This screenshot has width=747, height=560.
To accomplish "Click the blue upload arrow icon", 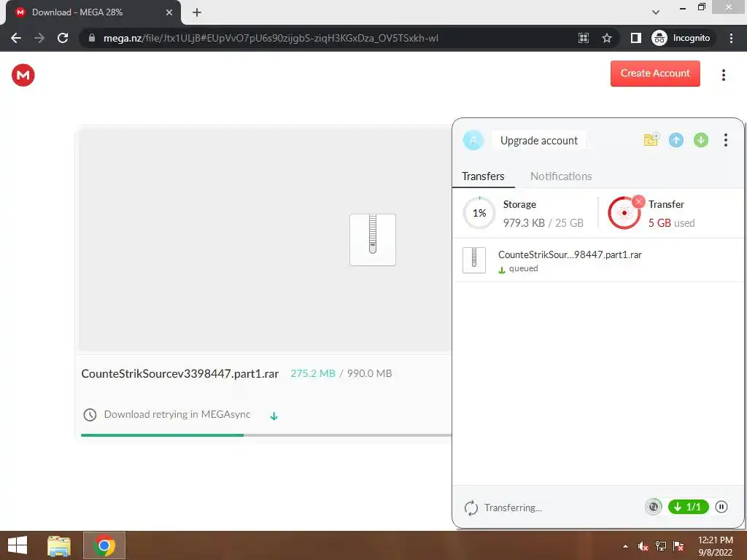I will 676,140.
